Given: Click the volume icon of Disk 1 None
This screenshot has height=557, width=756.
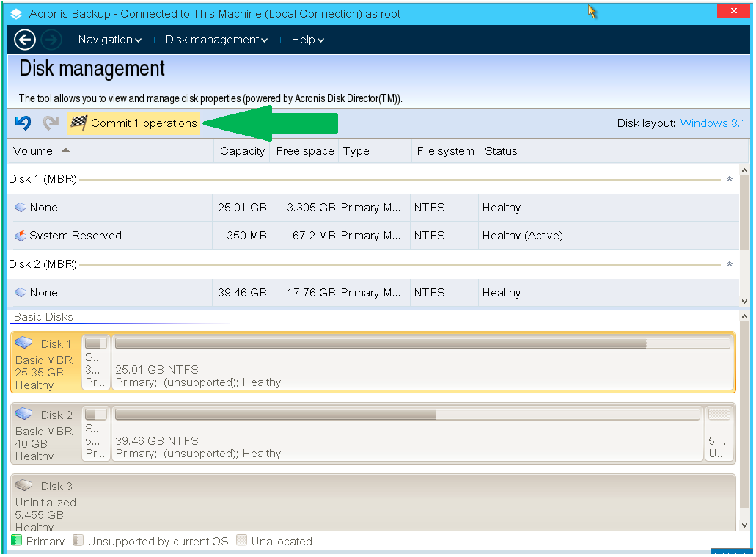Looking at the screenshot, I should [x=21, y=208].
